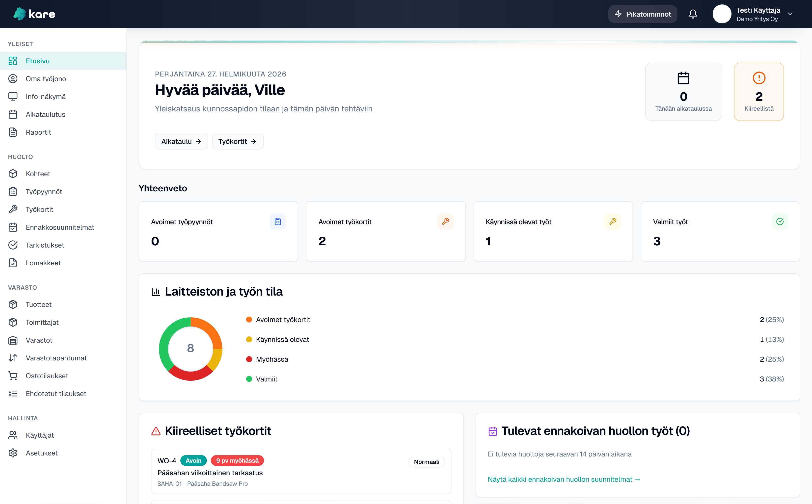Click the wrench icon on Avoimet työkortit card
The height and width of the screenshot is (504, 812).
coord(445,222)
